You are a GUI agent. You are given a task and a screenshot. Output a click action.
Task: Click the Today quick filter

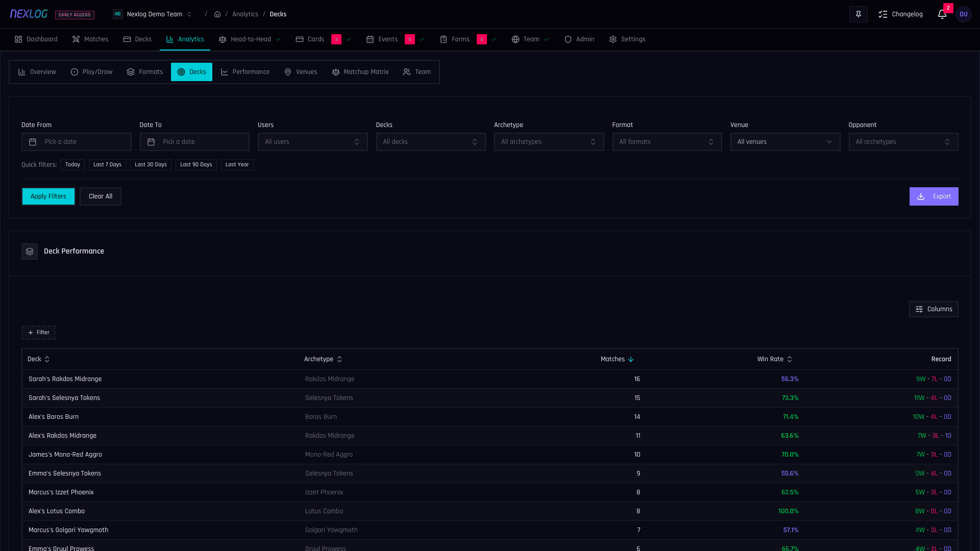72,165
